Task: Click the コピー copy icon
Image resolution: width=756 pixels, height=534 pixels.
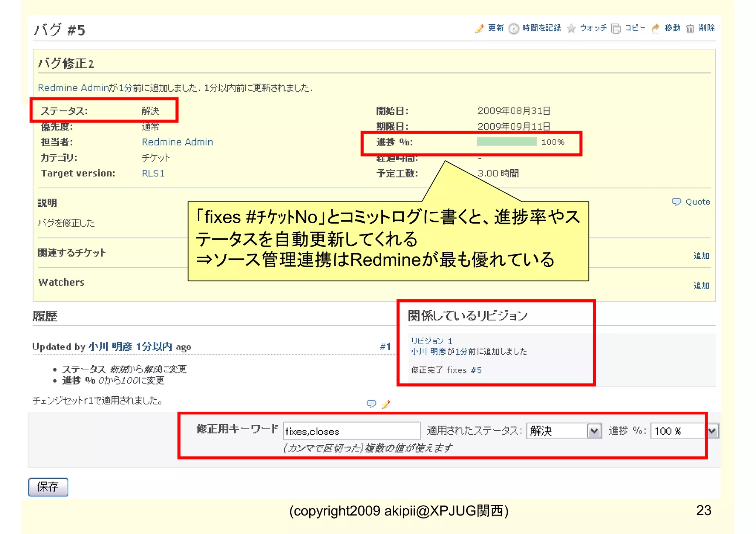Action: click(x=616, y=28)
